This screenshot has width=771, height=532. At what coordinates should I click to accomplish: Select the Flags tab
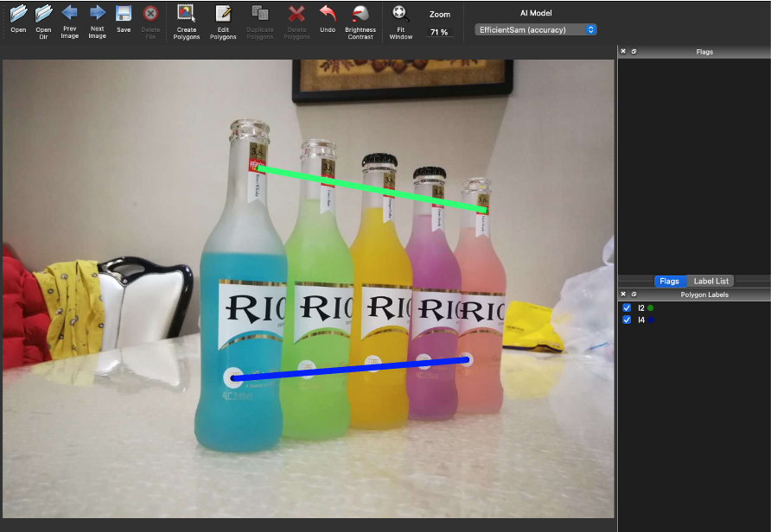click(669, 282)
